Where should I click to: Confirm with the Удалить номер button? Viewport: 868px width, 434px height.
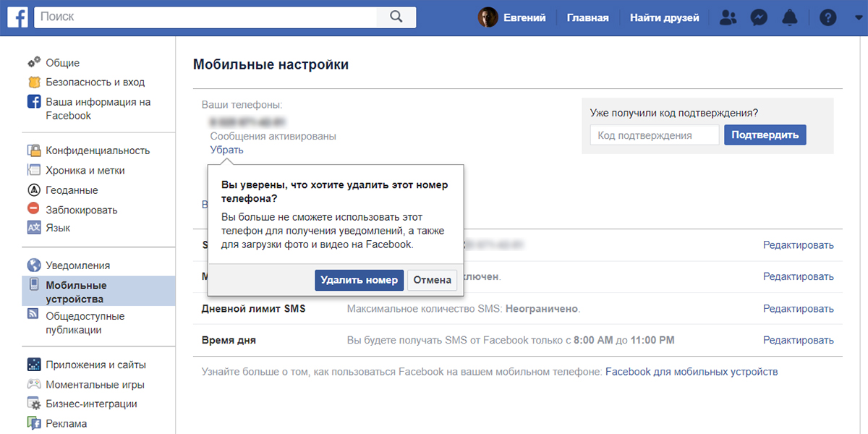pyautogui.click(x=359, y=280)
